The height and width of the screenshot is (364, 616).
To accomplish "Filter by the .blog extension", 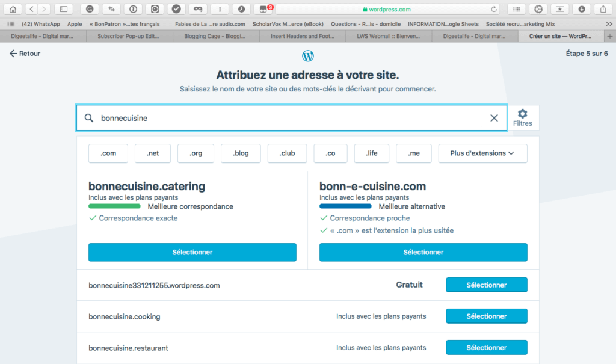I will (241, 153).
